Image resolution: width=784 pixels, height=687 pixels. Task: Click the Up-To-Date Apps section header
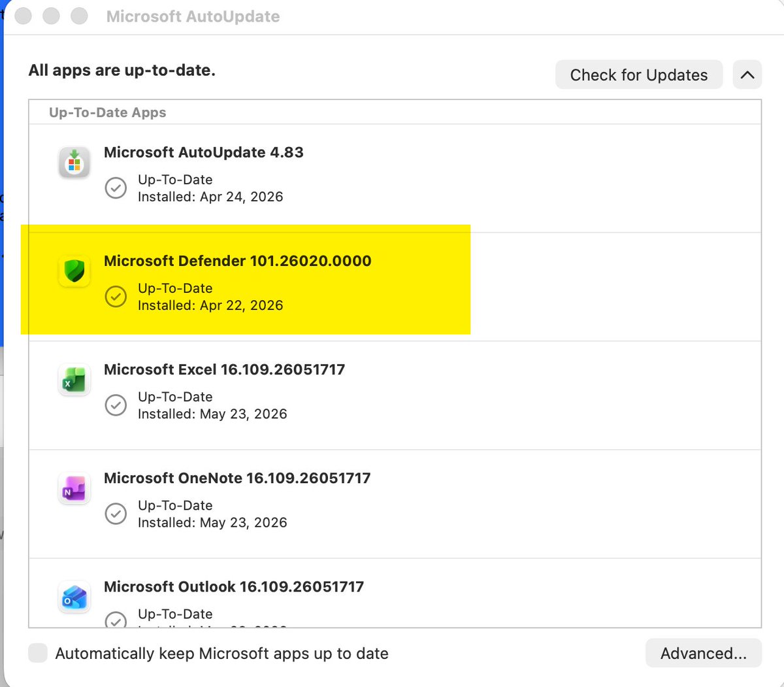click(x=108, y=112)
